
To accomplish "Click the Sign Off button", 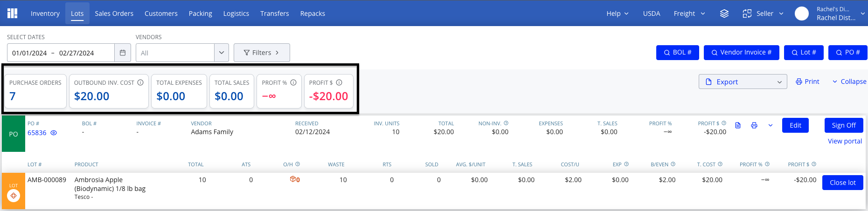I will pos(844,125).
